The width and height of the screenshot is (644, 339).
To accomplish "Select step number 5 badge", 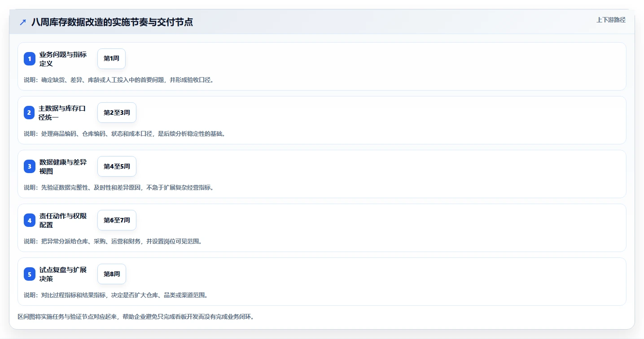I will click(30, 274).
